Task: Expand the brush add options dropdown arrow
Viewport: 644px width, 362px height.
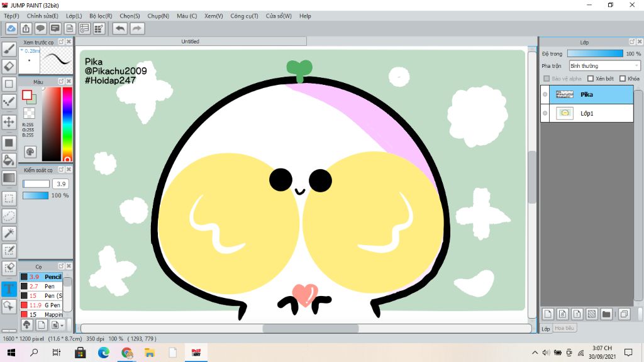Action: [61, 325]
